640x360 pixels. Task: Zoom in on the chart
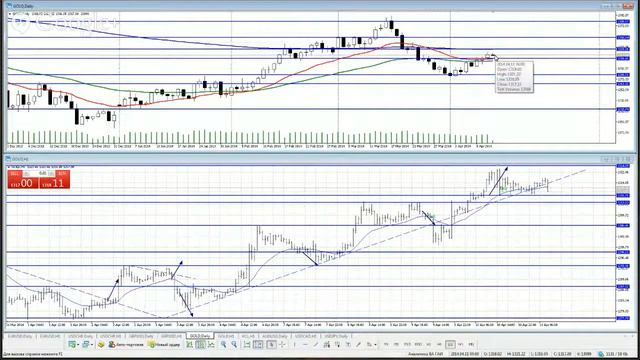pos(223,344)
